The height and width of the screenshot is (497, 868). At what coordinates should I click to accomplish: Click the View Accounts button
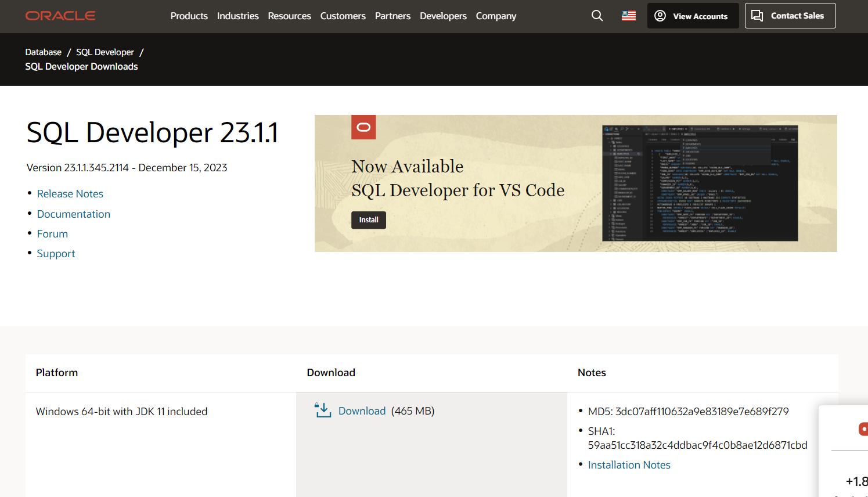tap(693, 16)
